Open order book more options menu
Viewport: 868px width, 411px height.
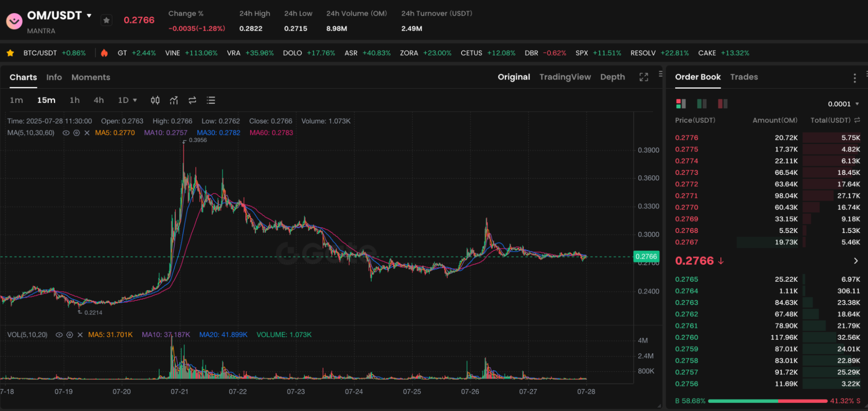pos(855,78)
